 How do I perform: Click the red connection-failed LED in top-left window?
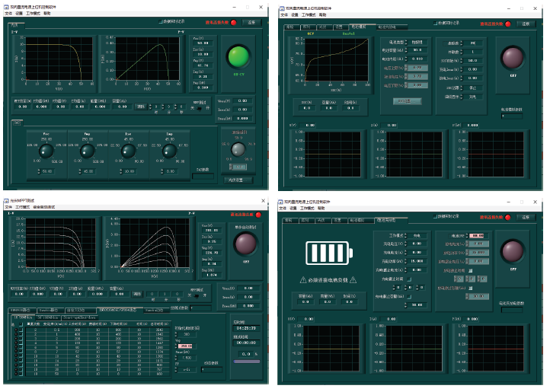234,23
